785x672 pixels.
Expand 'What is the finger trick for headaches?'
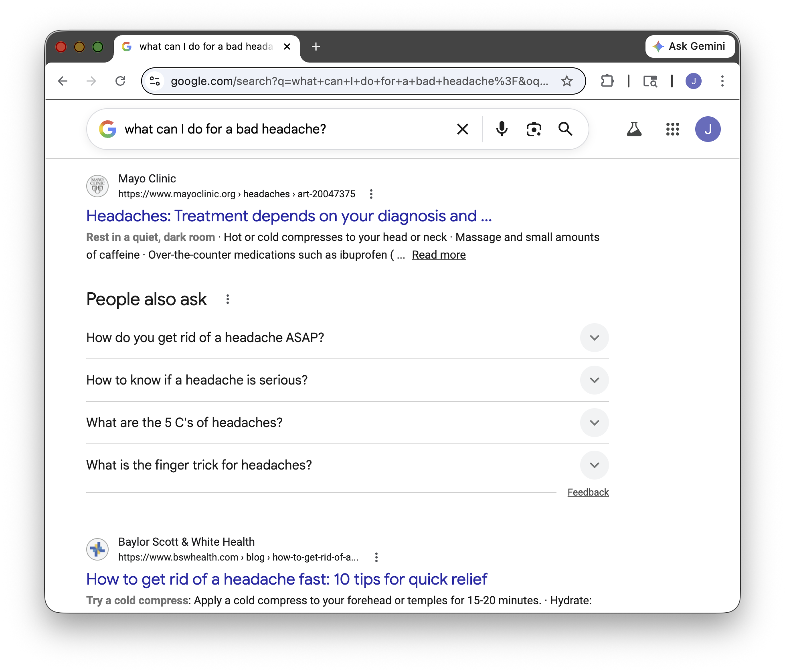595,465
